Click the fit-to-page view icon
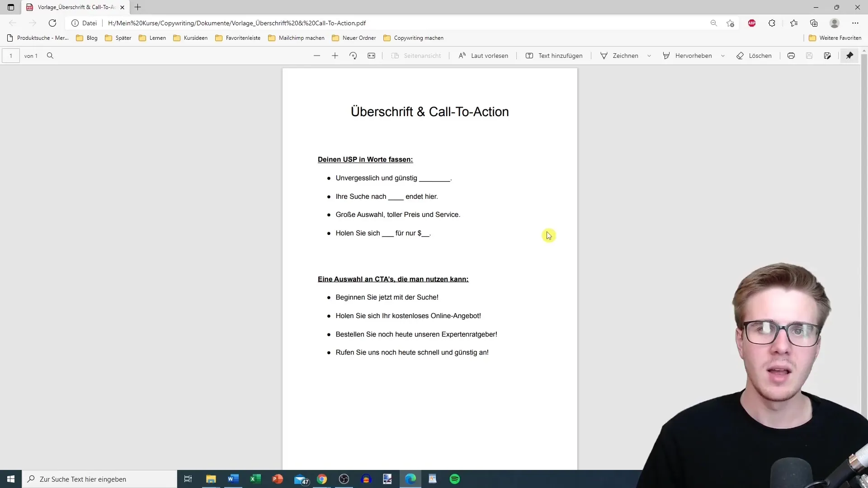The height and width of the screenshot is (488, 868). [371, 56]
